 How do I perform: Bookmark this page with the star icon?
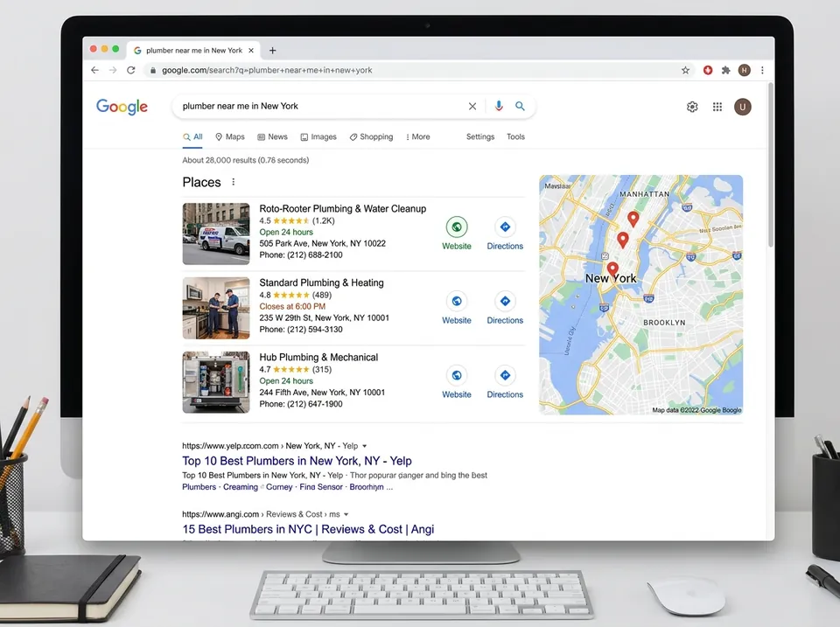click(685, 70)
